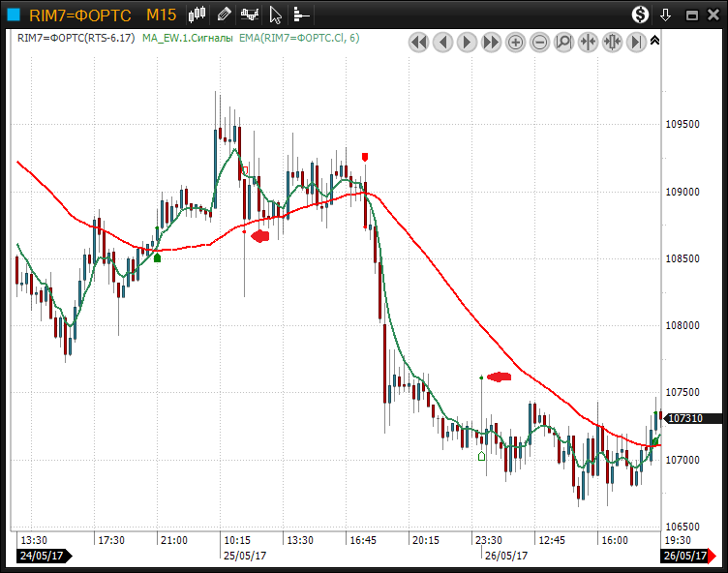The image size is (728, 573).
Task: Step chart one bar to the left
Action: (442, 42)
